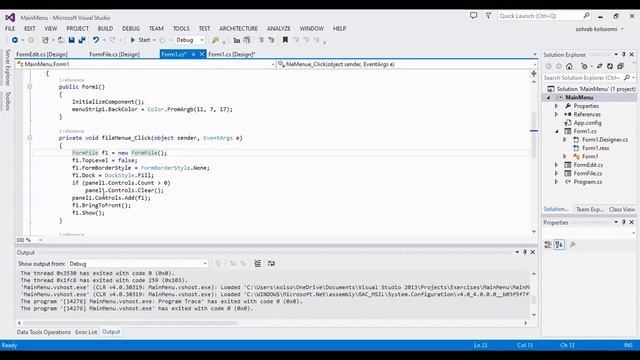
Task: Click the split editor plus icon above scrollbar
Action: (533, 73)
